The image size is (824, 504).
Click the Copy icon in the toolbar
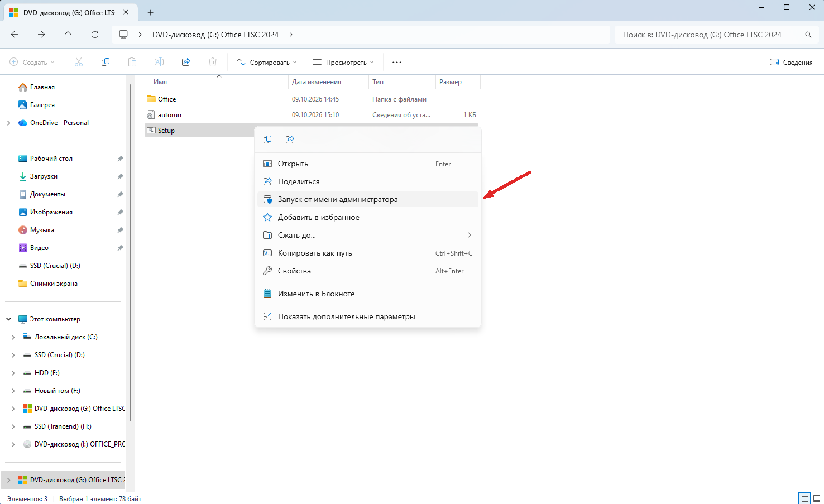pyautogui.click(x=106, y=62)
